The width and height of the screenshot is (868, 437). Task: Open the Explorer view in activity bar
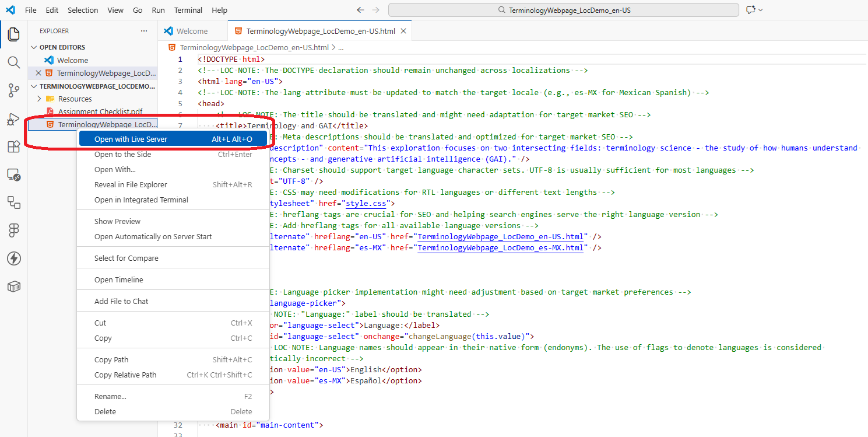point(13,34)
